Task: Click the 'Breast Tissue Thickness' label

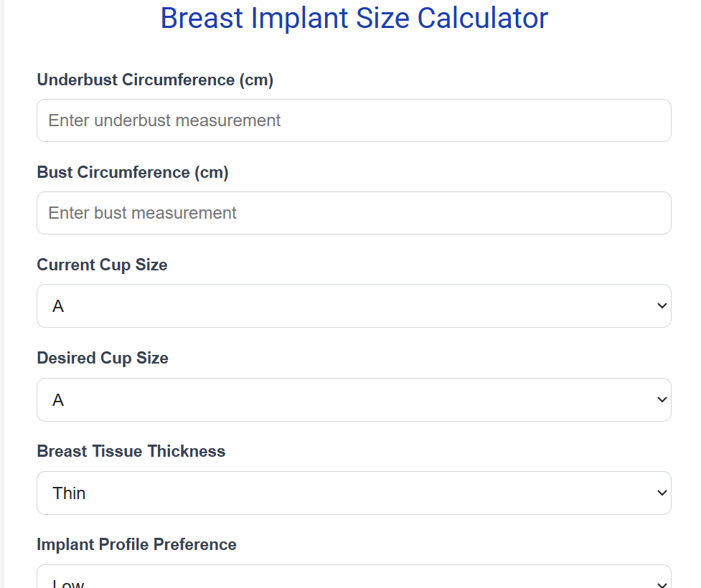Action: pyautogui.click(x=131, y=451)
